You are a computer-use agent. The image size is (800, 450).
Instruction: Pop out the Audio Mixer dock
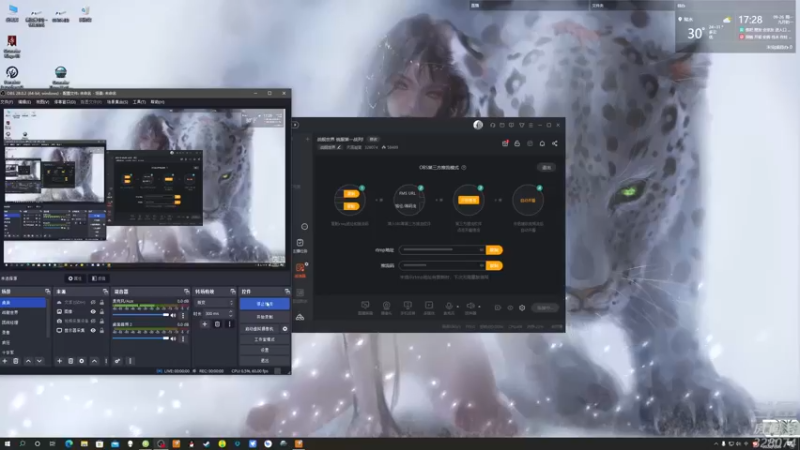tap(186, 291)
